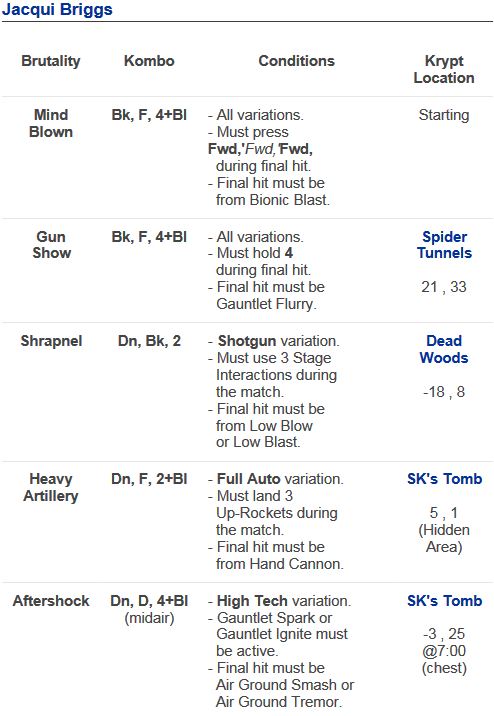The height and width of the screenshot is (716, 494).
Task: Open the Dead Woods krypt location link
Action: pos(444,349)
